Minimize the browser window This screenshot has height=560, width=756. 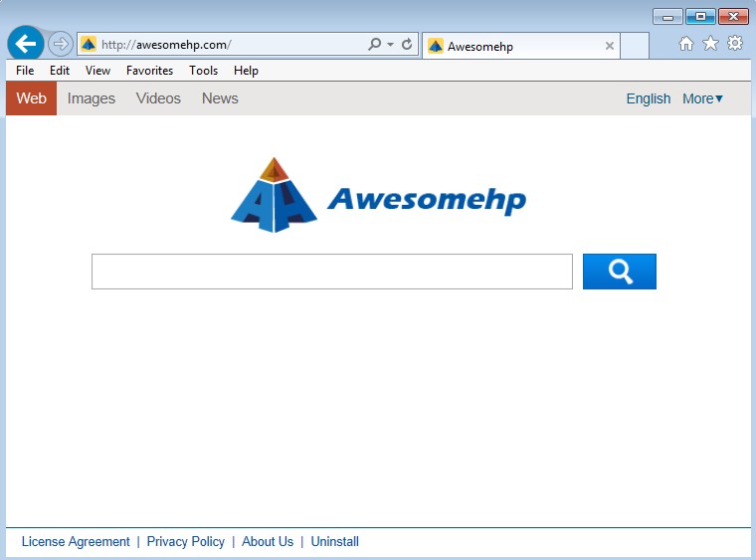[667, 17]
